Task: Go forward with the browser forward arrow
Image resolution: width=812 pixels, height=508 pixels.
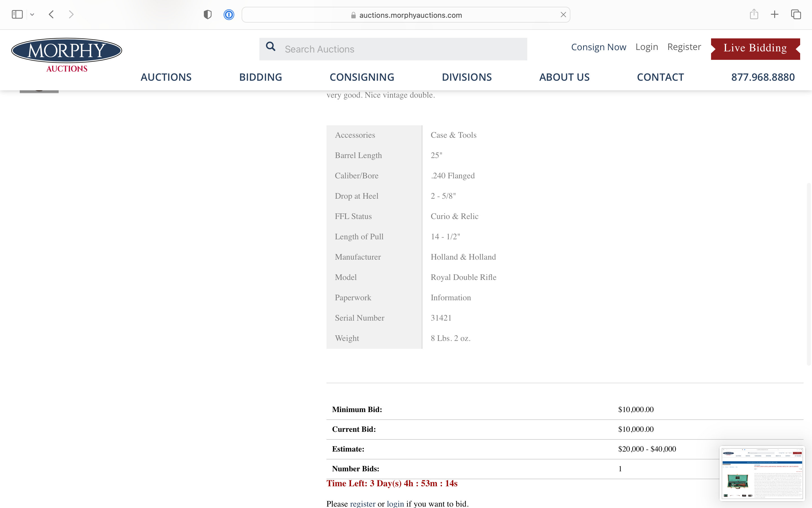Action: coord(71,14)
